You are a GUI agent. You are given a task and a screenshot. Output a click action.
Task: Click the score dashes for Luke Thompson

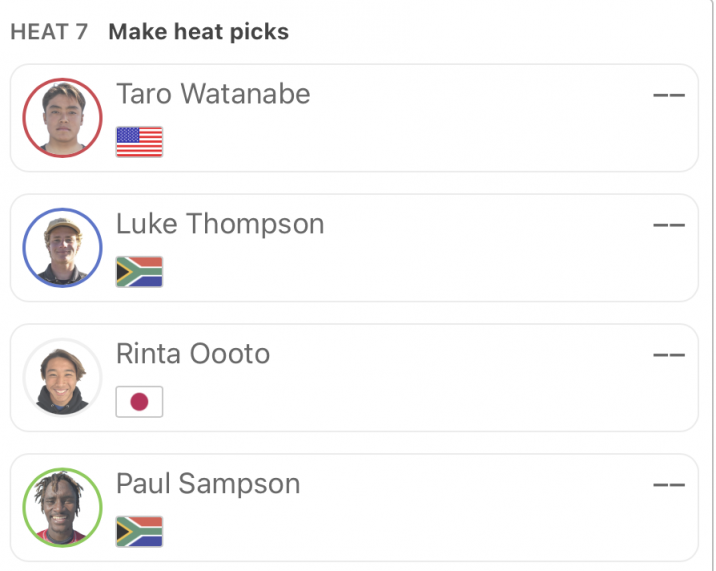pos(669,225)
